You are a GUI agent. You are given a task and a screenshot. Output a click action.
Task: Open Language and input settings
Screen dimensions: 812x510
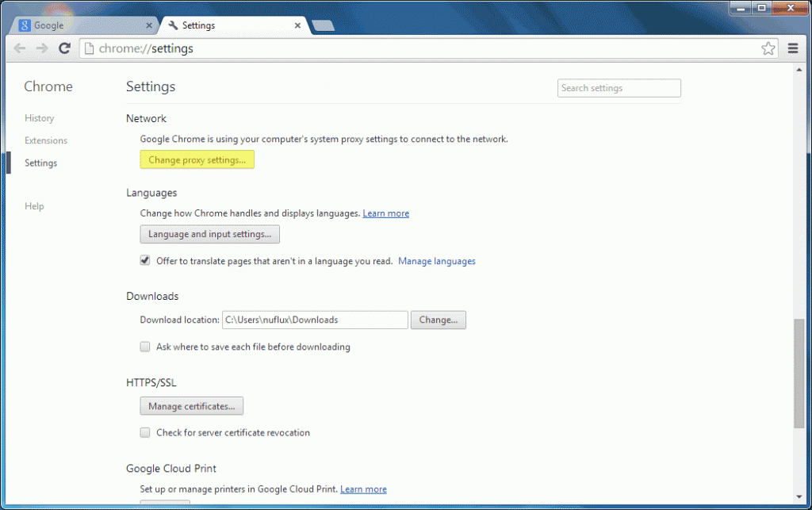[209, 234]
